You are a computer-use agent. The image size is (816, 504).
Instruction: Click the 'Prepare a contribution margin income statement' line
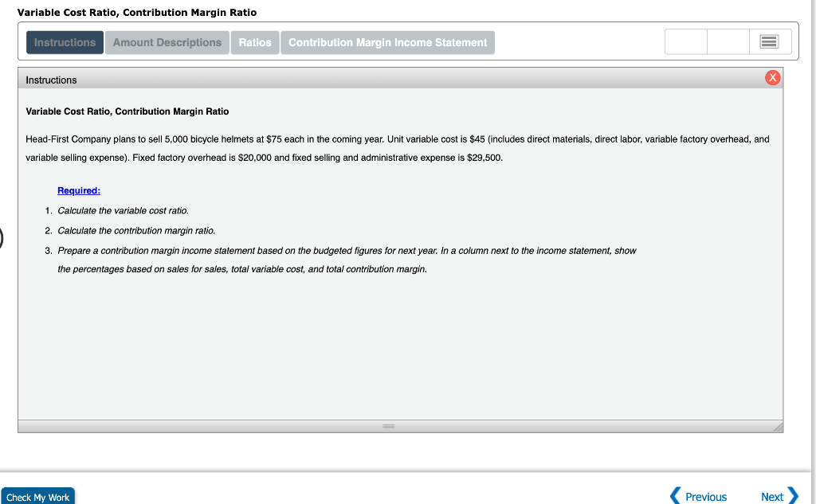click(x=347, y=251)
